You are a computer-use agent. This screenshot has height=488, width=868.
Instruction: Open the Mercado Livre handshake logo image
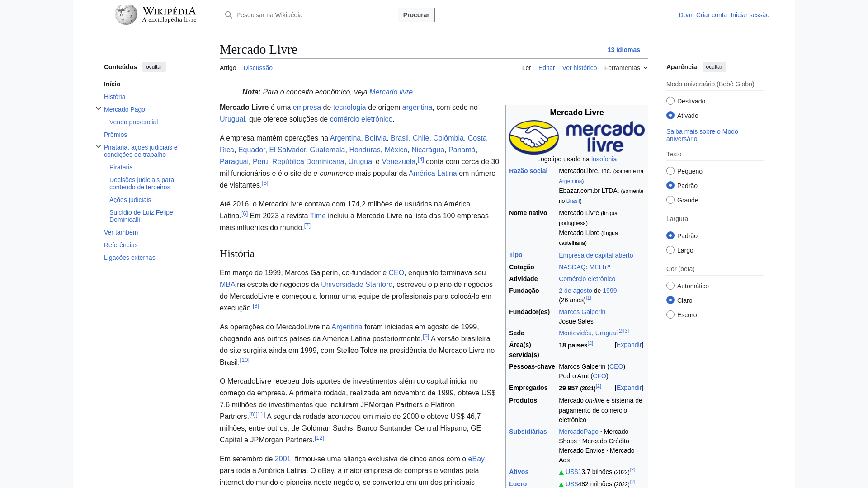[577, 137]
